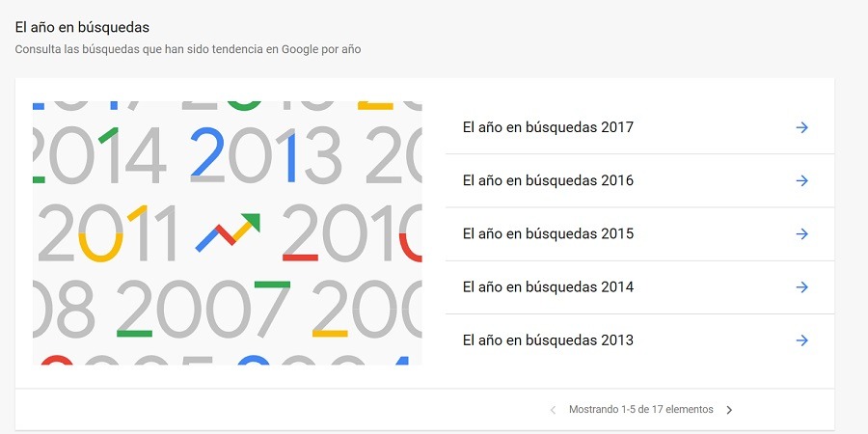
Task: Select the "El año en búsquedas 2015" text
Action: point(548,233)
